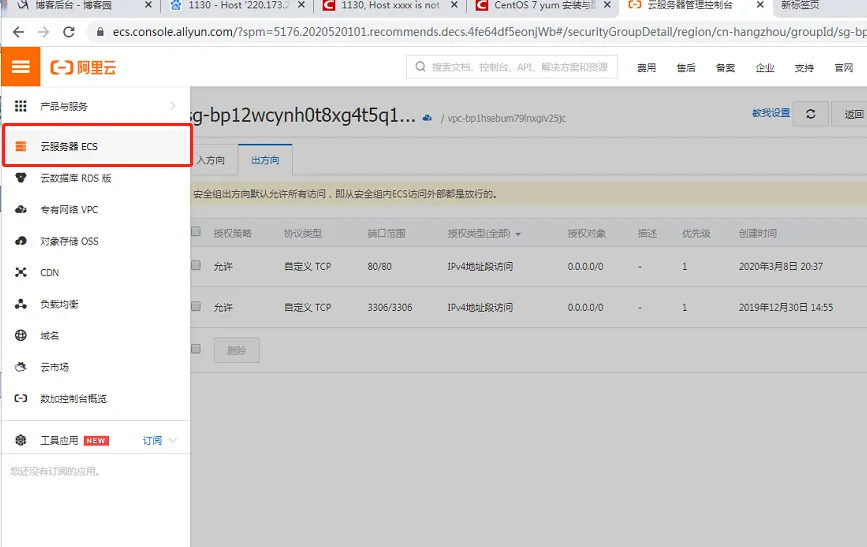This screenshot has width=867, height=547.
Task: Open the 费用 top menu
Action: coord(646,67)
